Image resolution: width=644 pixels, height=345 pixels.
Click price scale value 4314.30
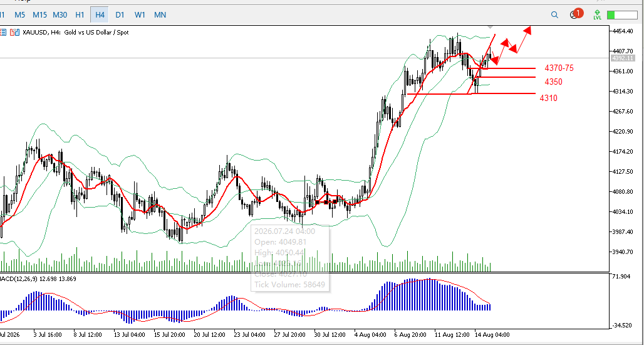[623, 92]
